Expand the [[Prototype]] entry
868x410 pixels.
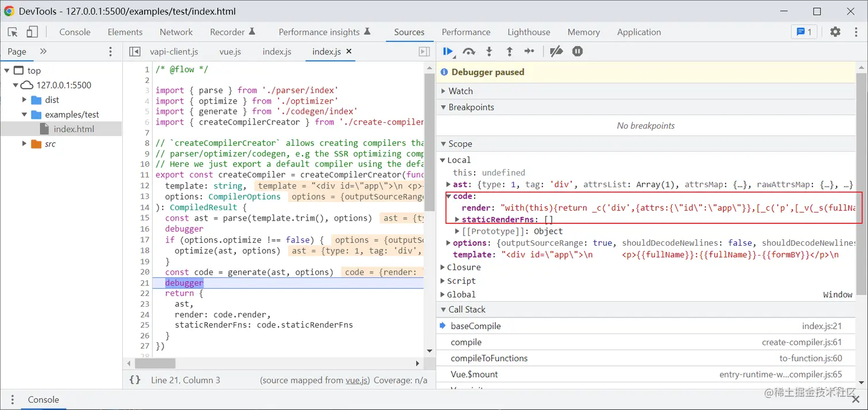[458, 231]
